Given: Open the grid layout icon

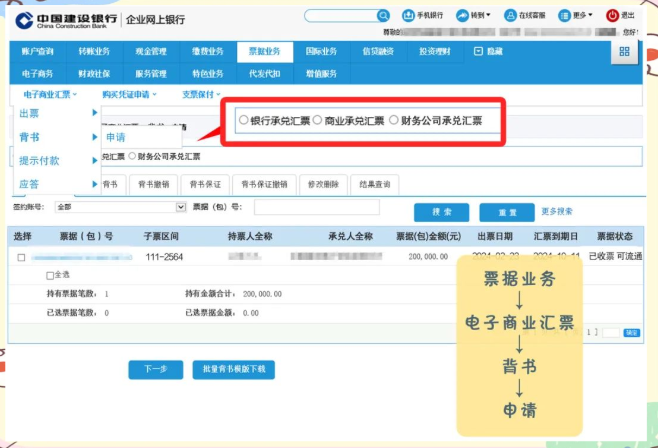Looking at the screenshot, I should pyautogui.click(x=624, y=52).
